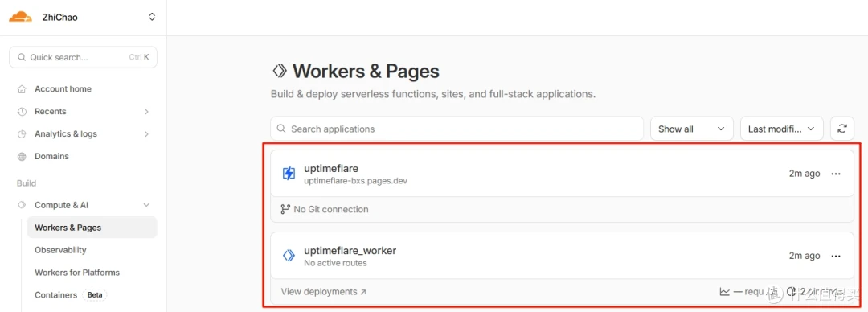868x312 pixels.
Task: Click the Ctrl K shortcut hint
Action: click(139, 57)
